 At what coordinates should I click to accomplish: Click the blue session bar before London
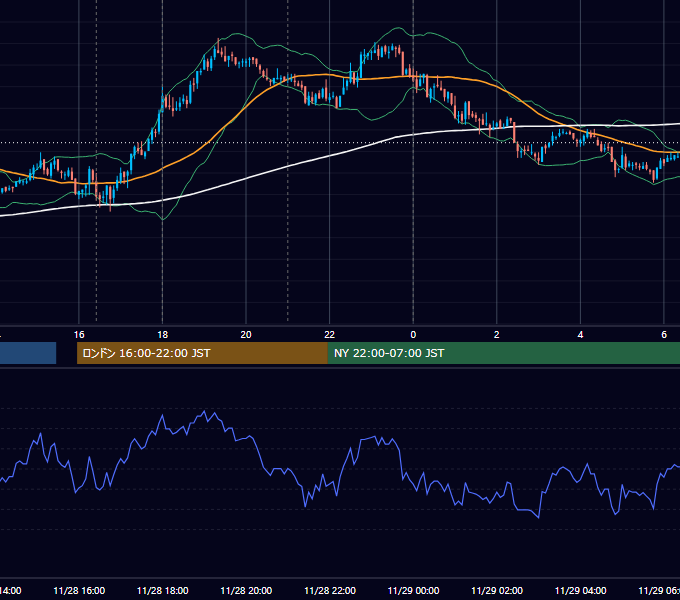click(x=28, y=353)
